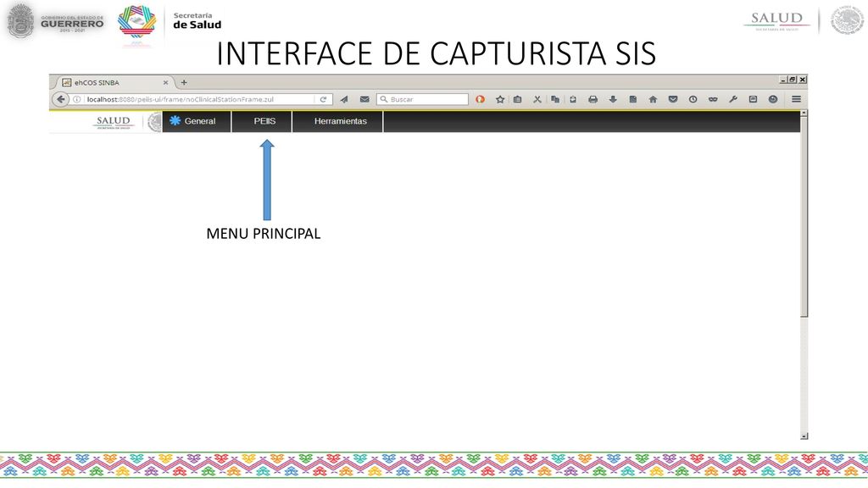
Task: Click the ehCOS SINBA tab favicon
Action: click(x=66, y=82)
